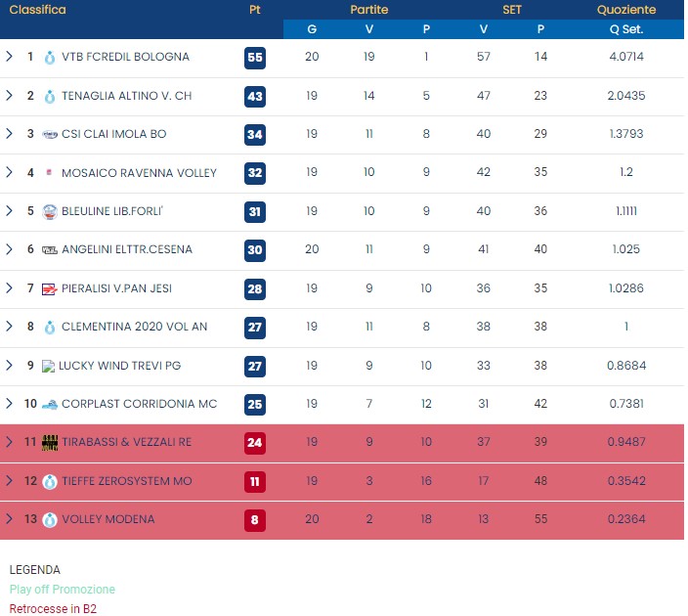Click the VOLLEY MODENA team logo
The image size is (688, 616).
(50, 520)
